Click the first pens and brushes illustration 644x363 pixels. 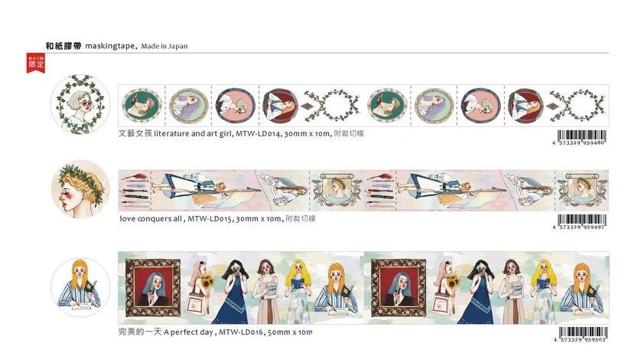click(135, 191)
